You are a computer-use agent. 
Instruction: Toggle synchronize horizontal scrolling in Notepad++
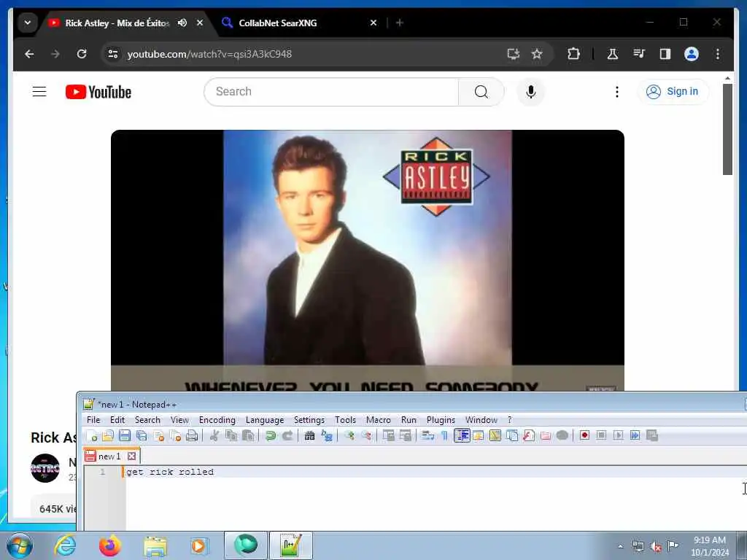tap(405, 435)
